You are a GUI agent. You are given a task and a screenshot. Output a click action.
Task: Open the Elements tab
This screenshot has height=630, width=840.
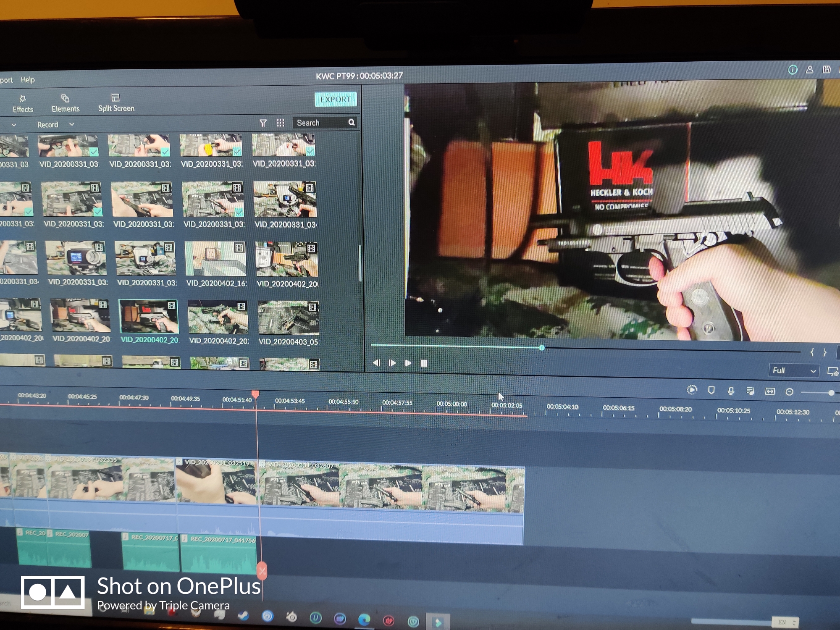pos(66,103)
